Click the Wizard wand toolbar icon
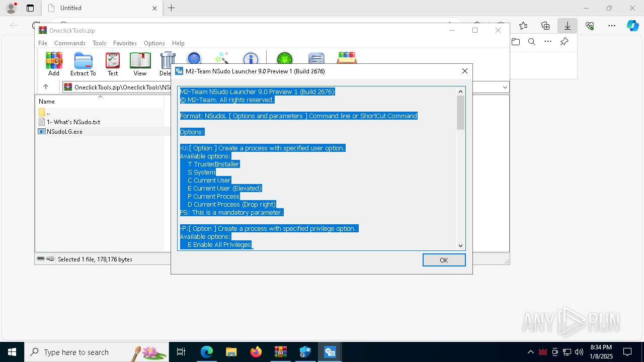 tap(222, 58)
